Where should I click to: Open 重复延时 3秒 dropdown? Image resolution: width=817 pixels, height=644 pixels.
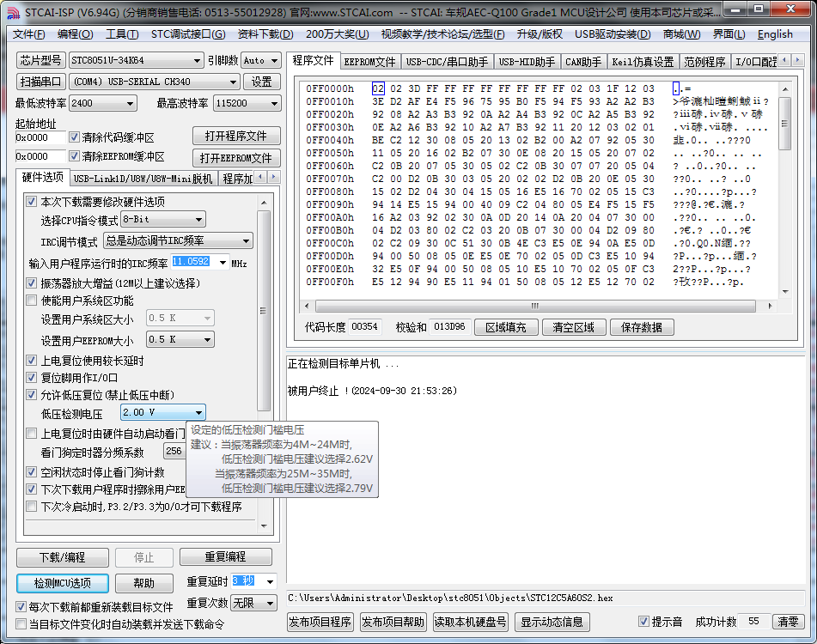tap(270, 581)
